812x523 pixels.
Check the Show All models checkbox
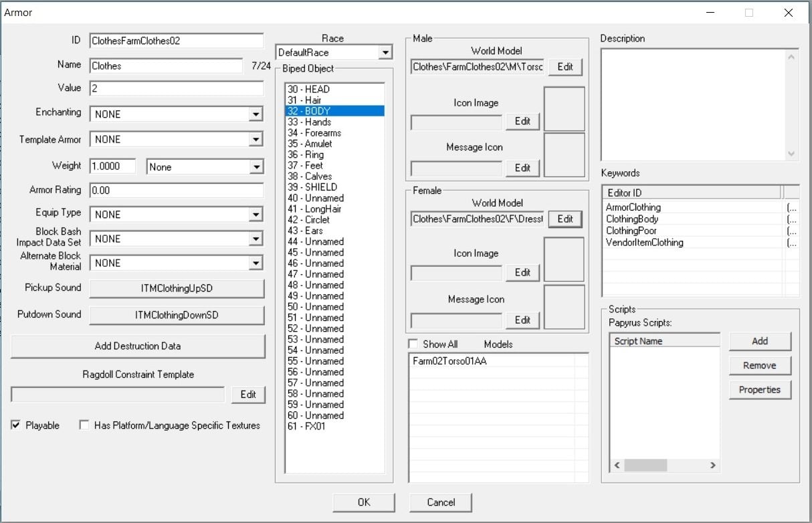(x=413, y=344)
